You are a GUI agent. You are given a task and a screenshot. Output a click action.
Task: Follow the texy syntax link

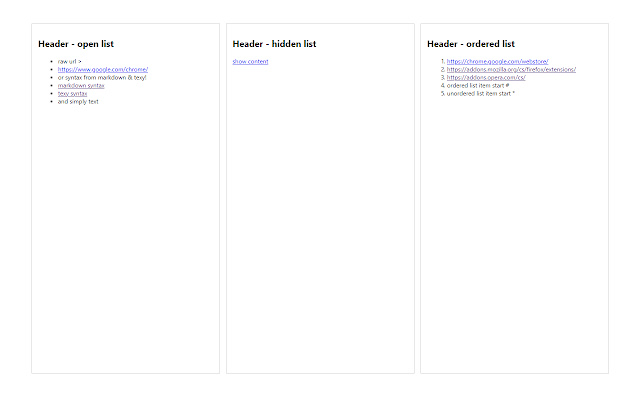(x=72, y=93)
